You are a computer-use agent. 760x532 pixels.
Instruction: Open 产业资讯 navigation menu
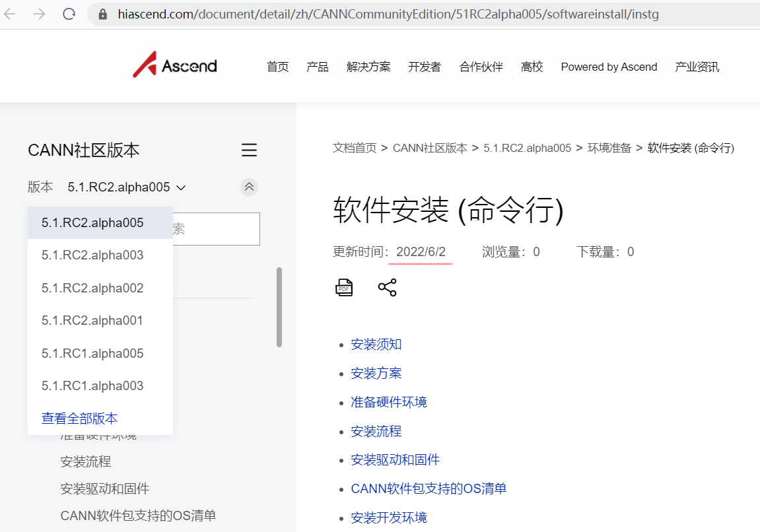pyautogui.click(x=697, y=67)
